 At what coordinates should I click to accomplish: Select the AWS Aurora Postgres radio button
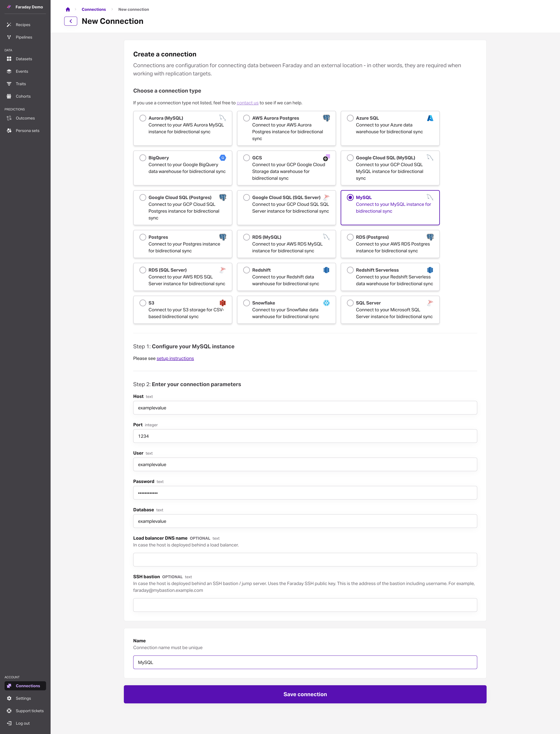tap(246, 118)
